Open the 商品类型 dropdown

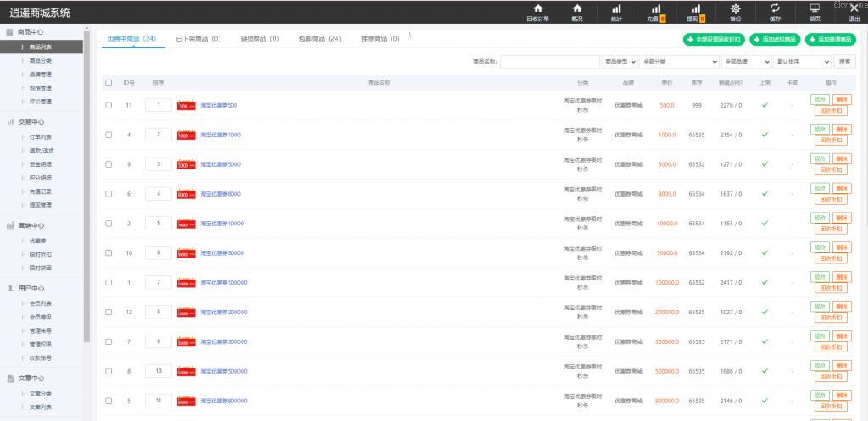pos(620,62)
